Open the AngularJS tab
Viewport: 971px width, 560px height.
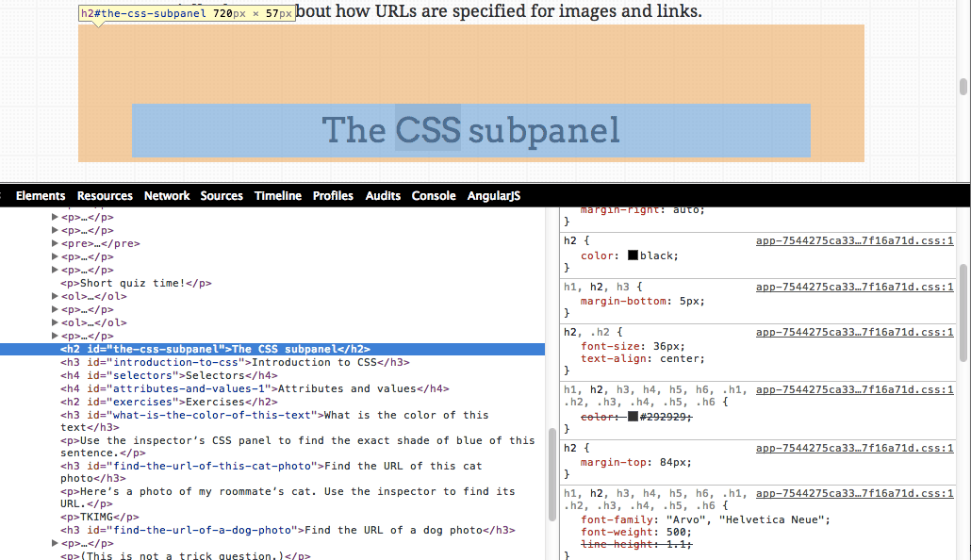pyautogui.click(x=494, y=196)
